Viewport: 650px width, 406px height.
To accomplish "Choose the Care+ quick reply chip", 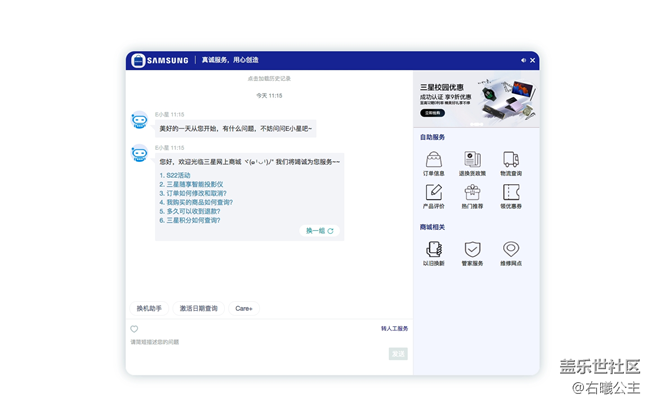I will tap(244, 309).
